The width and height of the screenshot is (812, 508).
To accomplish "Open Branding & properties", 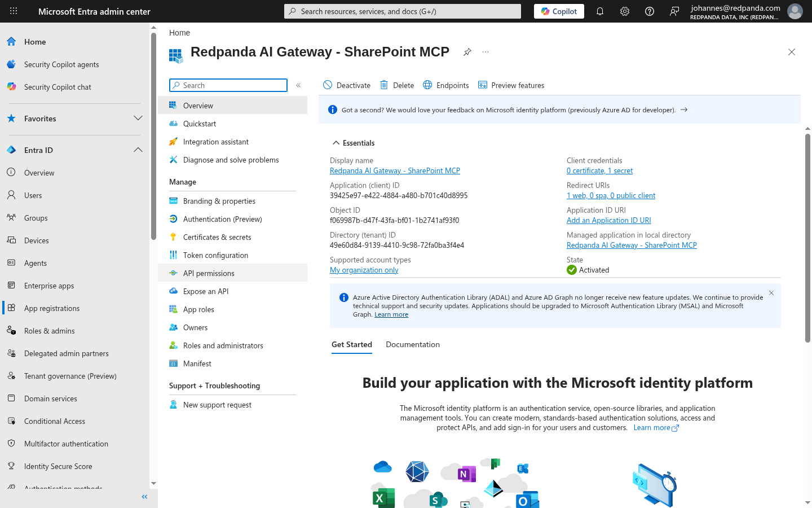I will pyautogui.click(x=232, y=201).
